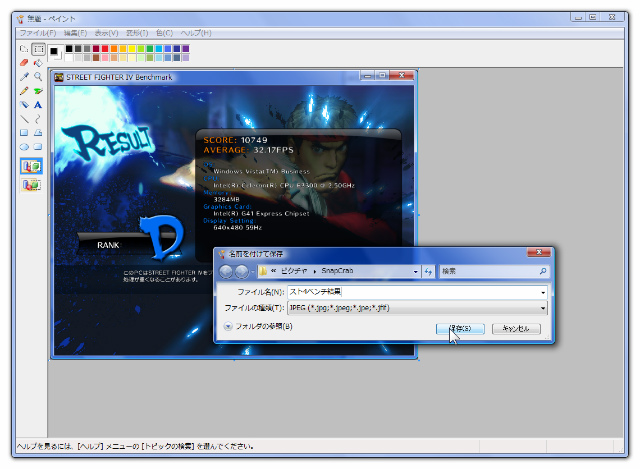Choose the Rounded rectangle tool
Image resolution: width=640 pixels, height=469 pixels.
[x=38, y=147]
